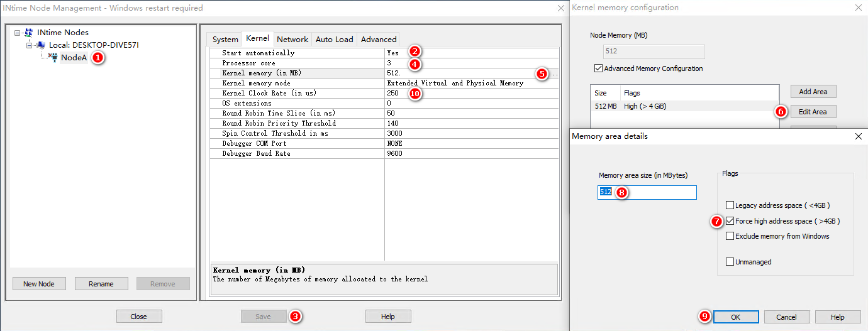This screenshot has height=331, width=868.
Task: Click the Local DESKTOP-DIVE57I computer icon
Action: (x=41, y=45)
